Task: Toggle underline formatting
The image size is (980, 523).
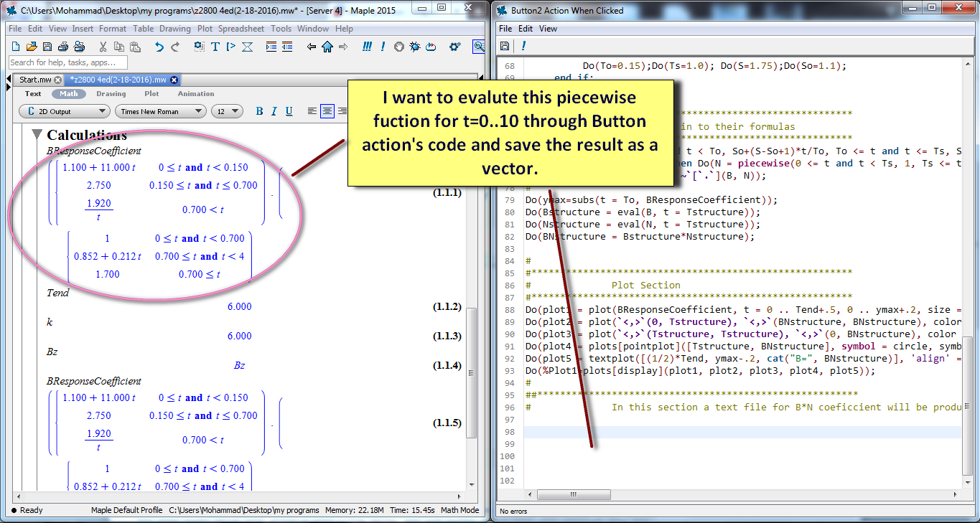Action: [x=289, y=111]
